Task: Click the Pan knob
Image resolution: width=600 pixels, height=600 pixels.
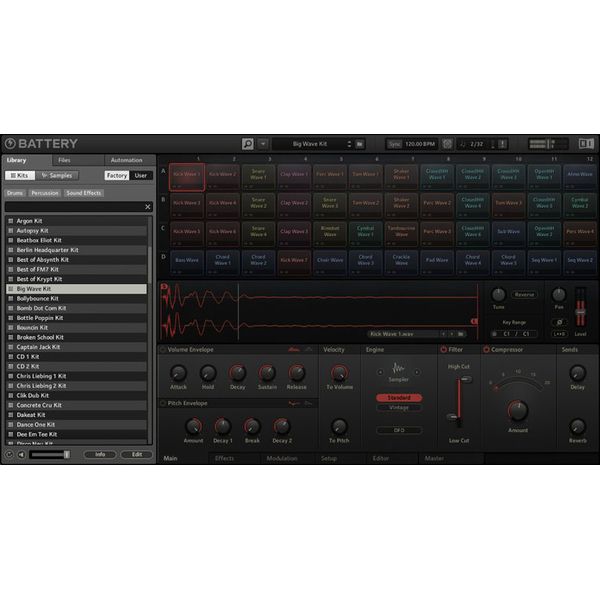Action: [x=559, y=295]
